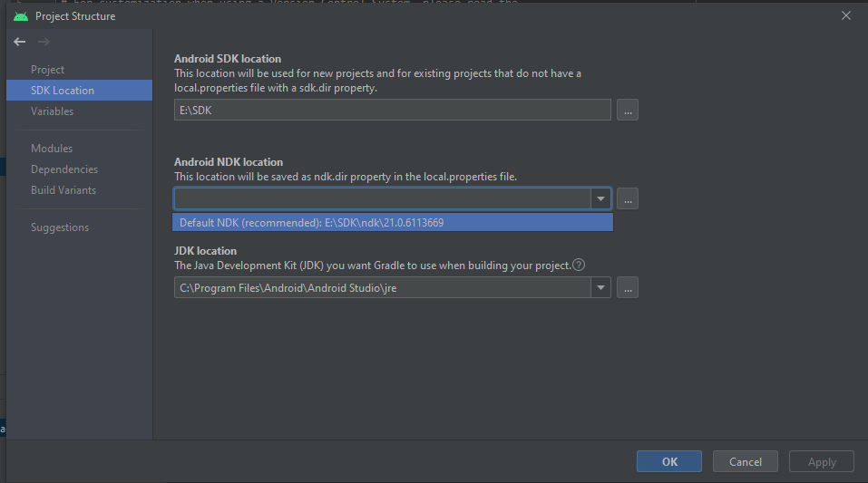
Task: Open the JDK location dropdown arrow
Action: click(600, 287)
